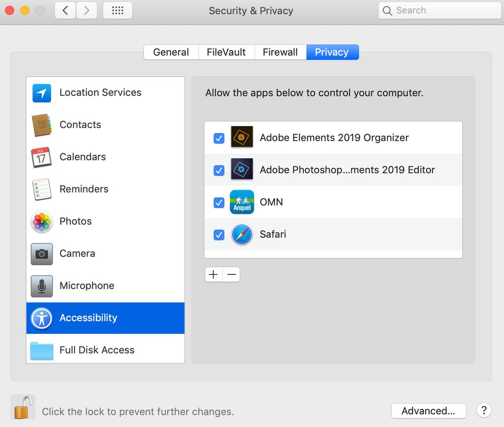
Task: Click the Camera icon in sidebar
Action: point(42,254)
